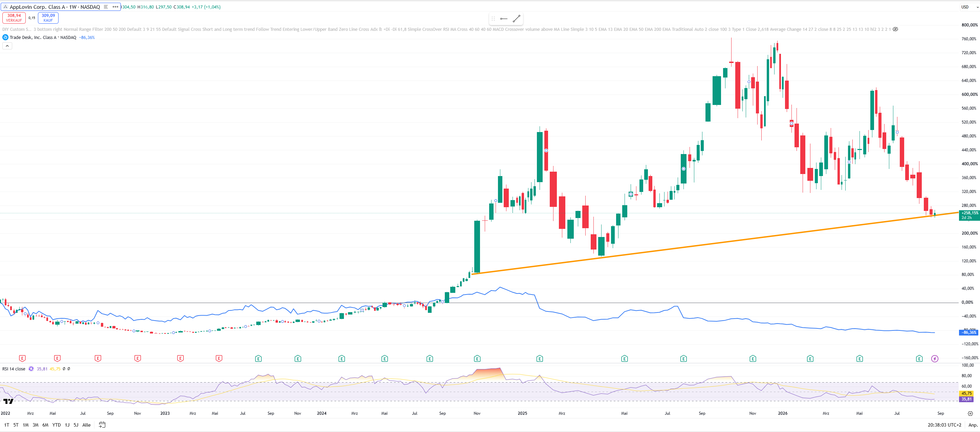Select the YTD time range
The image size is (980, 432).
pyautogui.click(x=56, y=425)
